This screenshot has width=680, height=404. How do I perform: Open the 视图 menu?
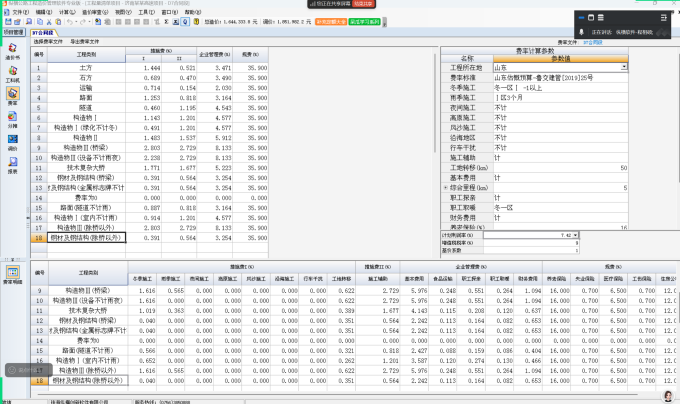[123, 12]
